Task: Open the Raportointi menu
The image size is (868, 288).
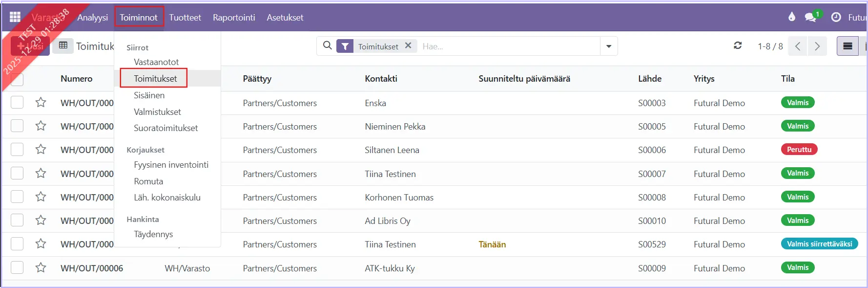Action: 234,18
